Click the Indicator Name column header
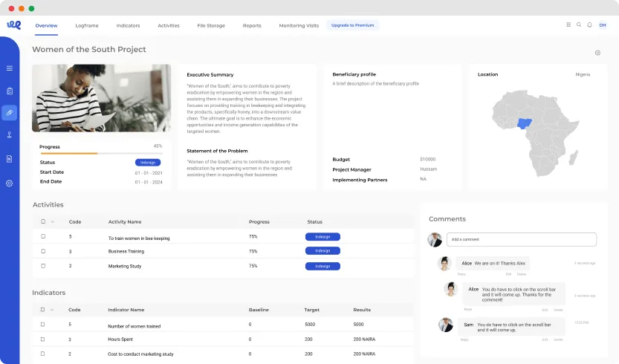 [x=126, y=310]
